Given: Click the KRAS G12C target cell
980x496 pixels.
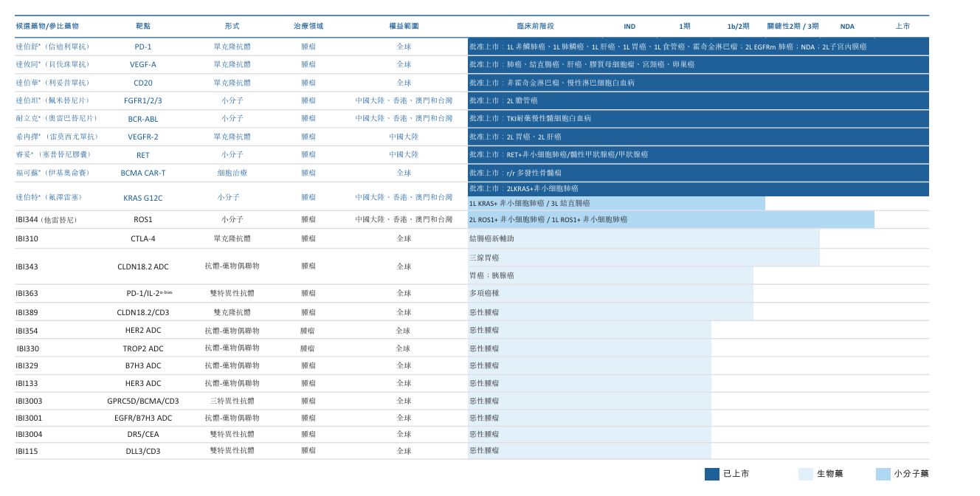Looking at the screenshot, I should tap(143, 198).
